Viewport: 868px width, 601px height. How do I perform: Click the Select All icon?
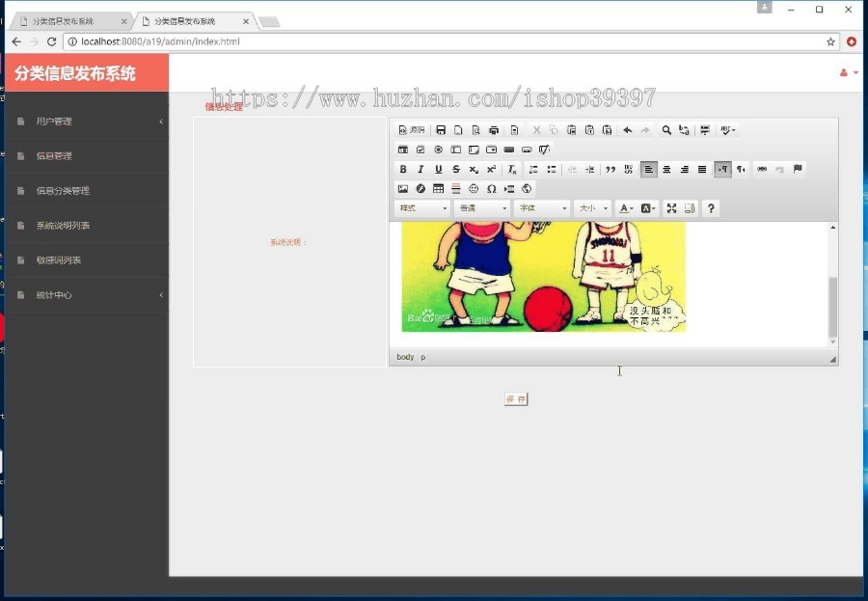tap(705, 130)
